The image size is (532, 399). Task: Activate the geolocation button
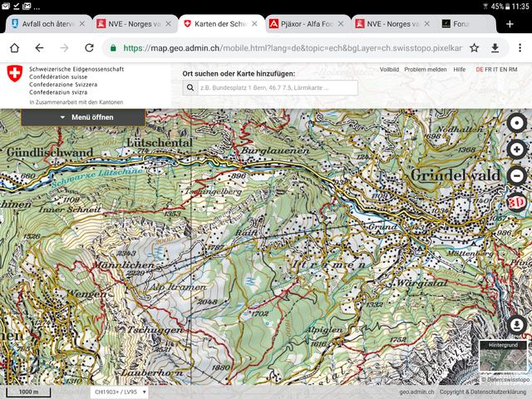[516, 122]
